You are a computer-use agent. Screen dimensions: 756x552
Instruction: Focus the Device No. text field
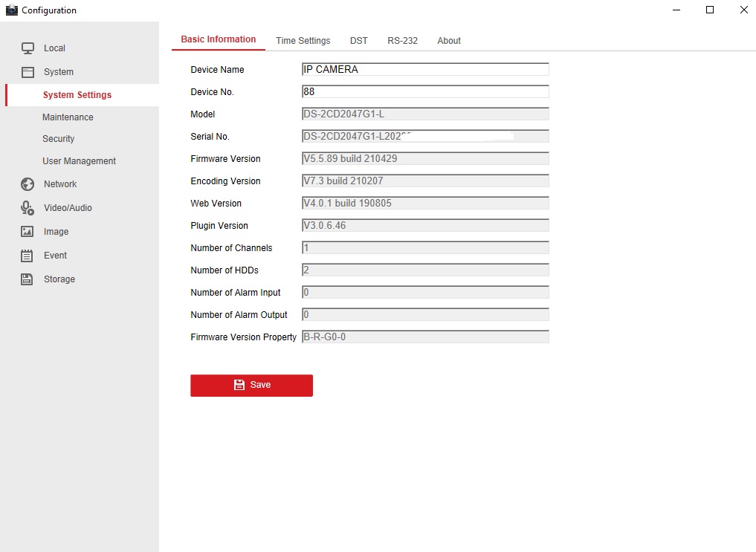(x=424, y=92)
